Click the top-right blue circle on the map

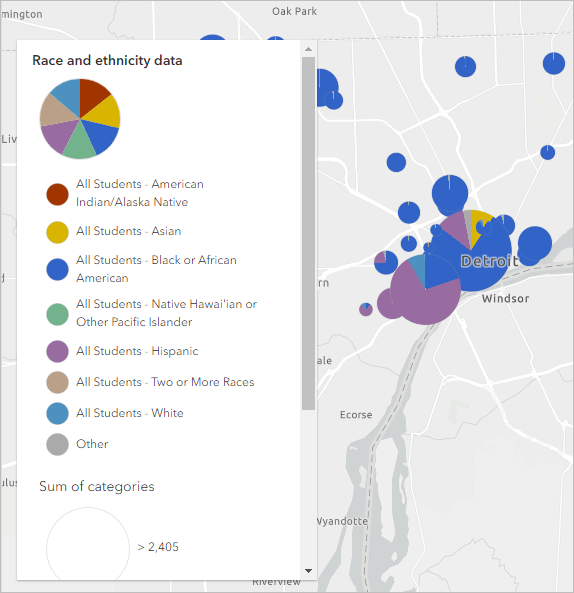coord(554,63)
